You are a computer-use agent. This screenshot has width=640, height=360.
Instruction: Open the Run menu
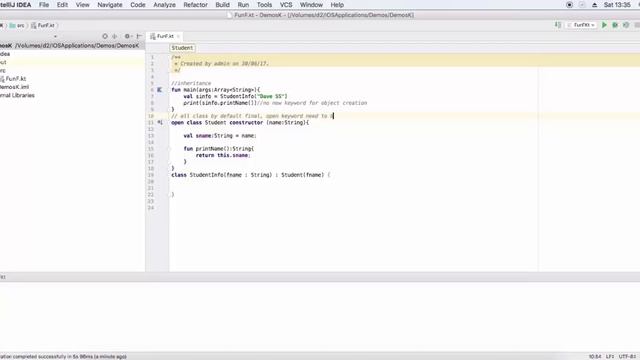[x=243, y=5]
